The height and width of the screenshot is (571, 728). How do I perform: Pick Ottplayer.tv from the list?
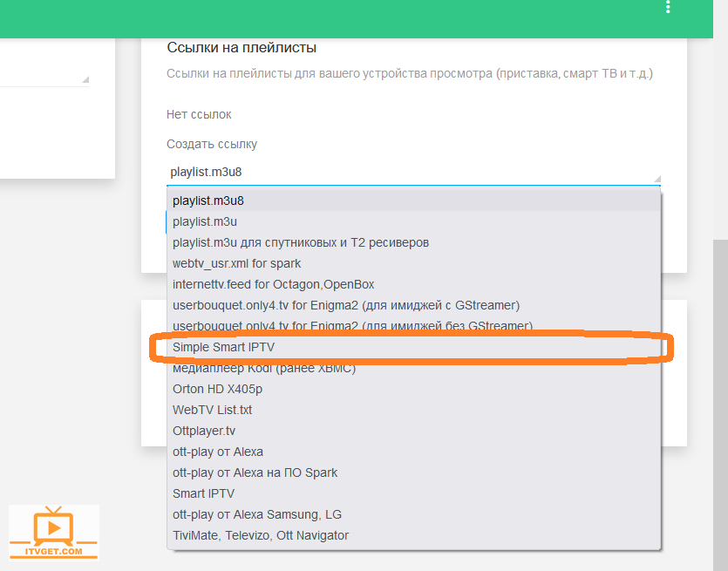point(413,431)
